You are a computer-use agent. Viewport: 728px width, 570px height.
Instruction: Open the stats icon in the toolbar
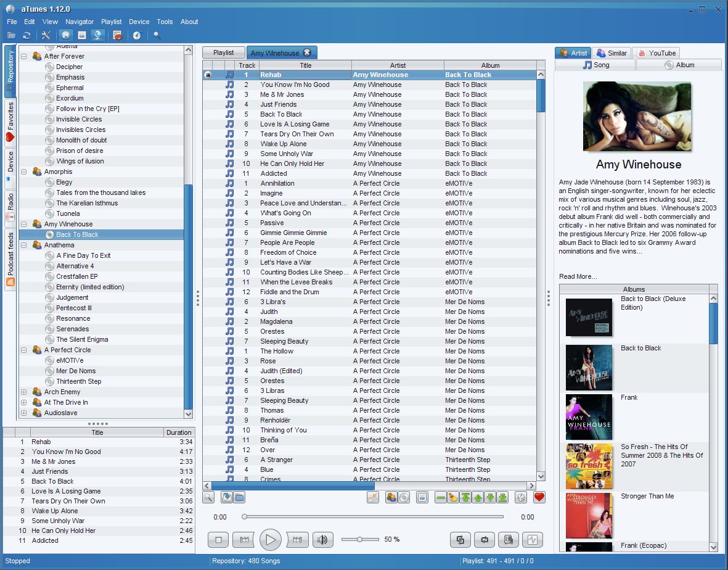click(117, 35)
